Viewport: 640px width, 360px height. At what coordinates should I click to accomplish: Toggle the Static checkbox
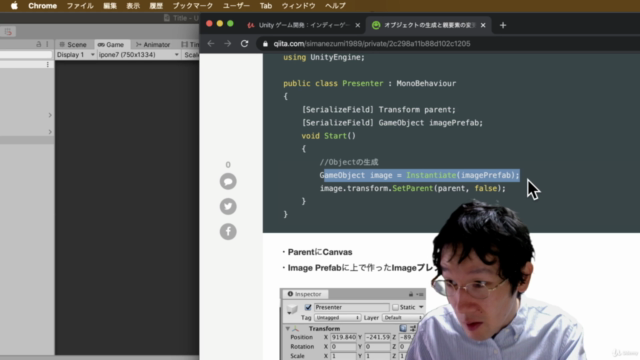395,307
